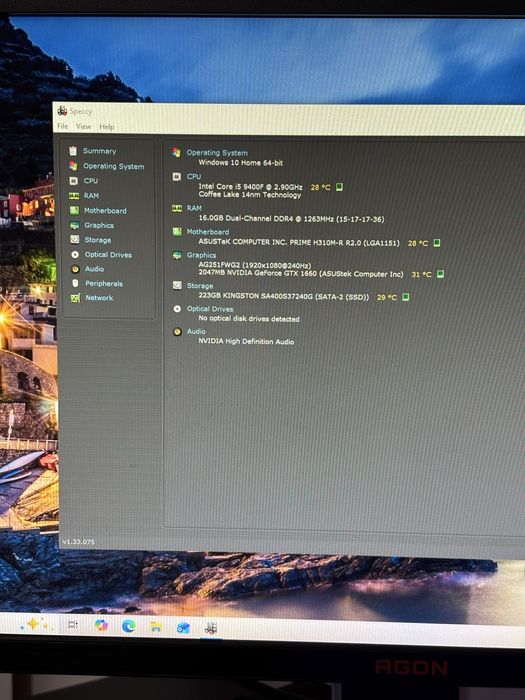Screen dimensions: 525x700
Task: Select RAM in the sidebar
Action: [91, 196]
